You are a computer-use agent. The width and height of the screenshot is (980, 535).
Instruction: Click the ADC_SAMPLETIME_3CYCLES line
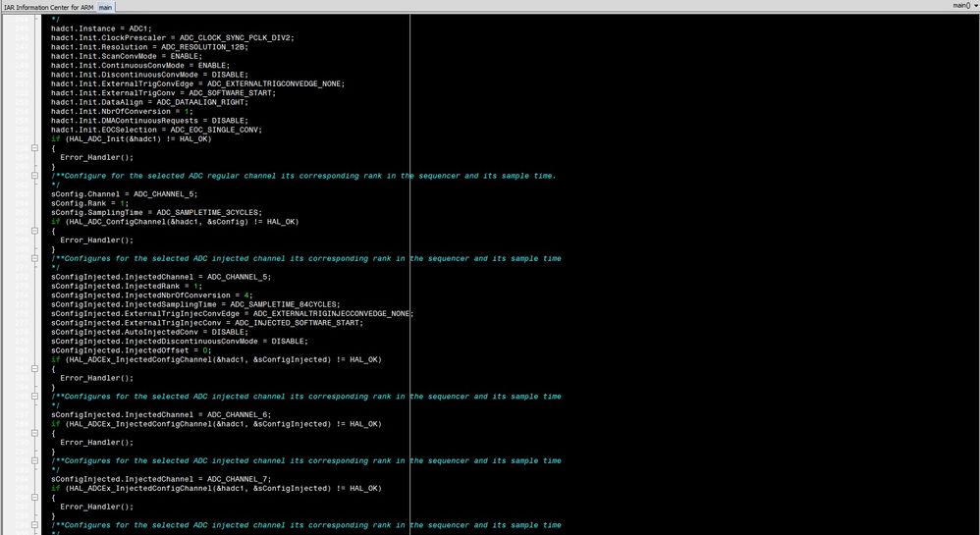[x=156, y=212]
